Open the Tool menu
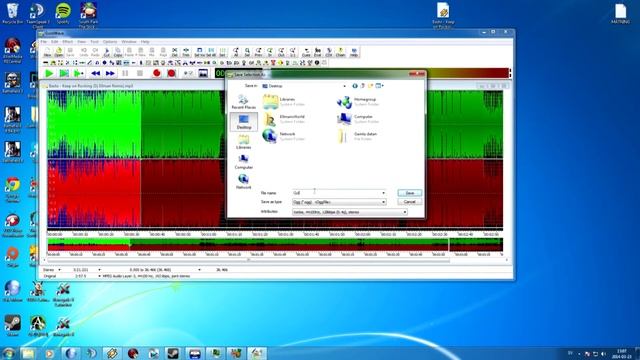This screenshot has width=640, height=360. pyautogui.click(x=94, y=42)
